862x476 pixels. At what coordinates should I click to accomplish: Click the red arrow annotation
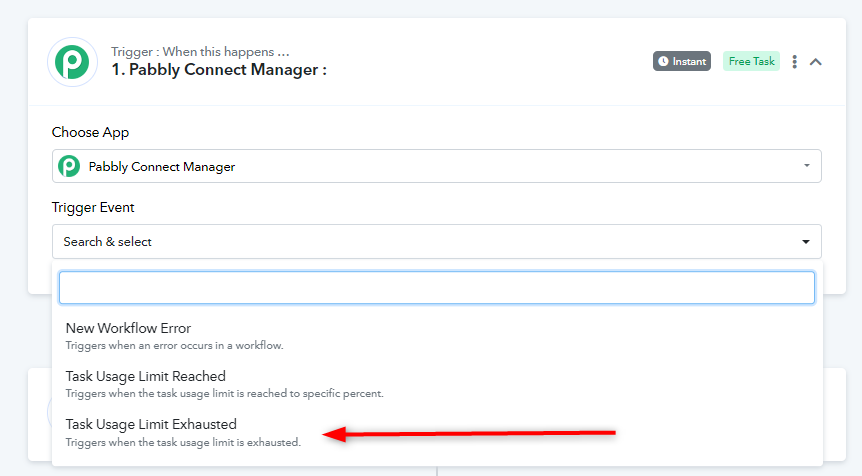(469, 434)
